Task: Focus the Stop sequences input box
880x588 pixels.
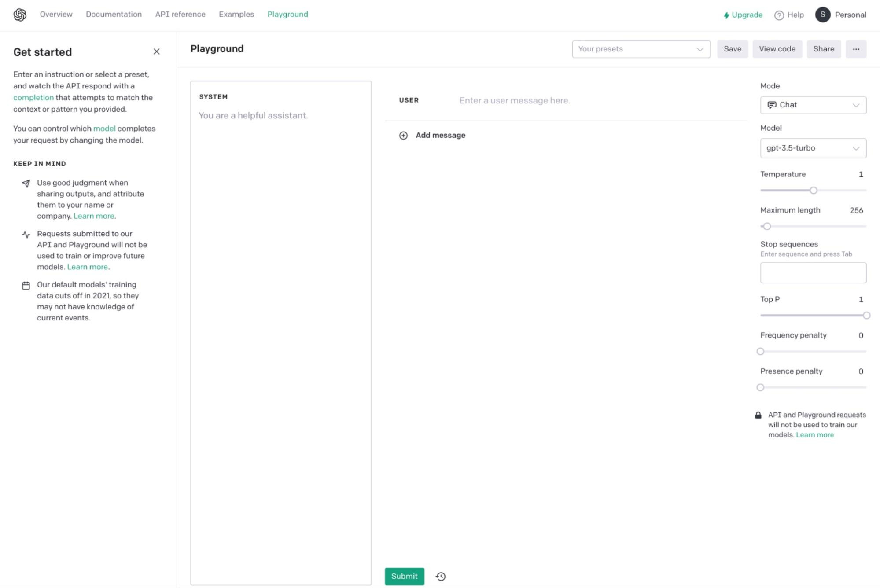Action: click(813, 273)
